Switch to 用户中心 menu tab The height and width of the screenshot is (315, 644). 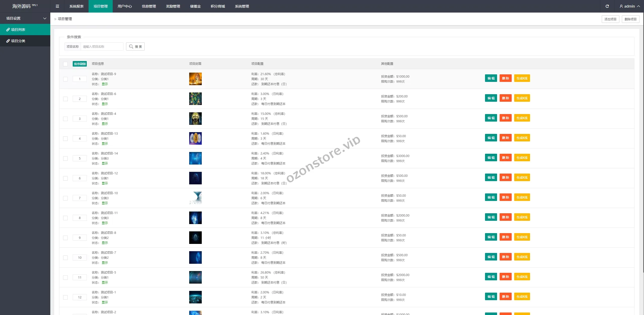[x=125, y=6]
